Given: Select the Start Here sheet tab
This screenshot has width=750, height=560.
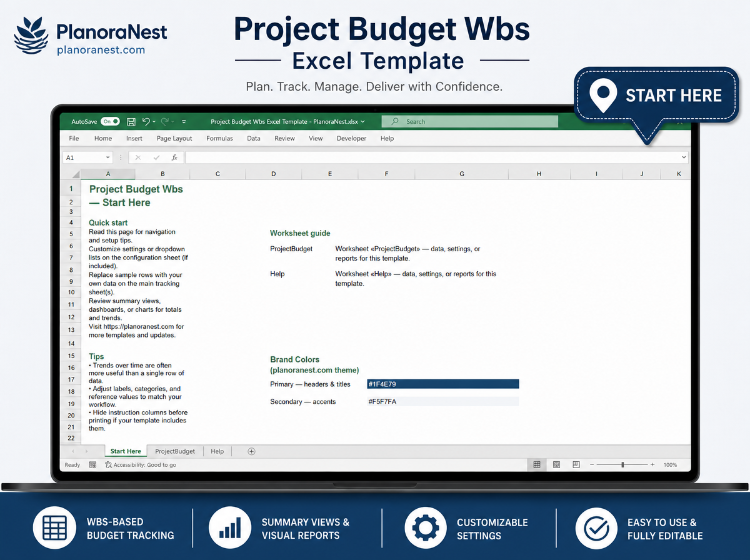Looking at the screenshot, I should pyautogui.click(x=126, y=451).
